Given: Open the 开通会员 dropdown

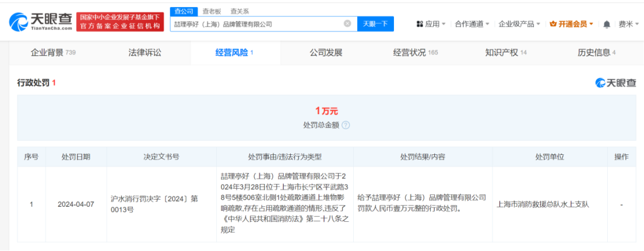Looking at the screenshot, I should click(x=571, y=24).
